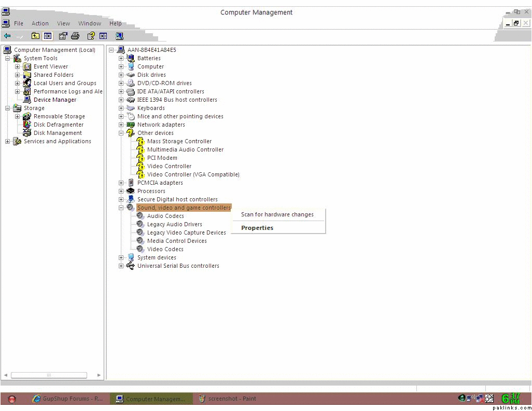
Task: Click the Help toolbar icon
Action: click(91, 36)
